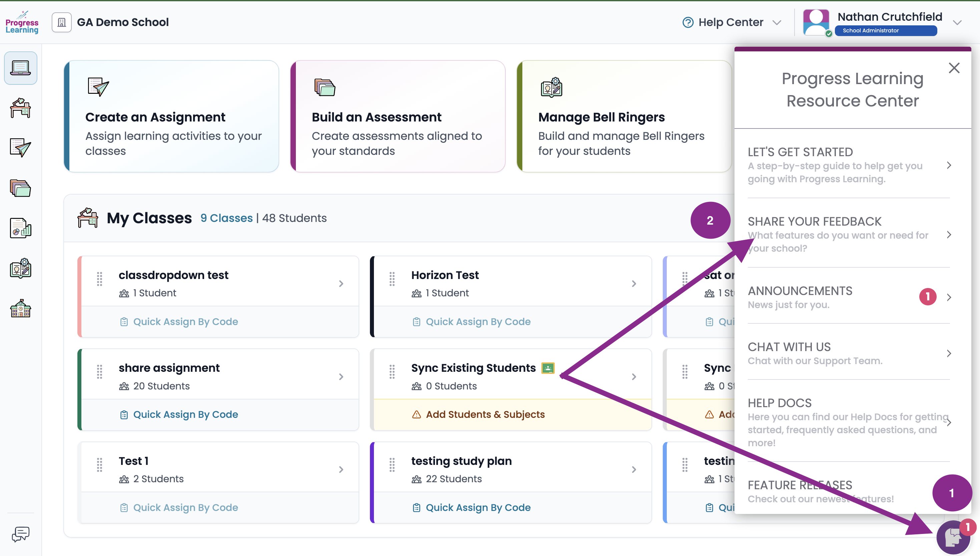Open the dashboard laptop icon in sidebar
Screen dimensions: 980x556
(x=21, y=68)
